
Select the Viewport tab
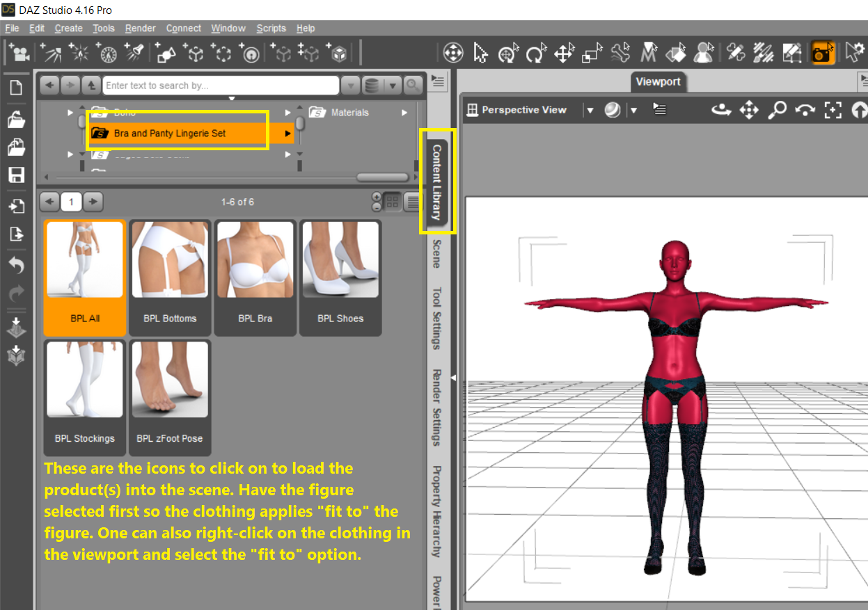coord(658,82)
